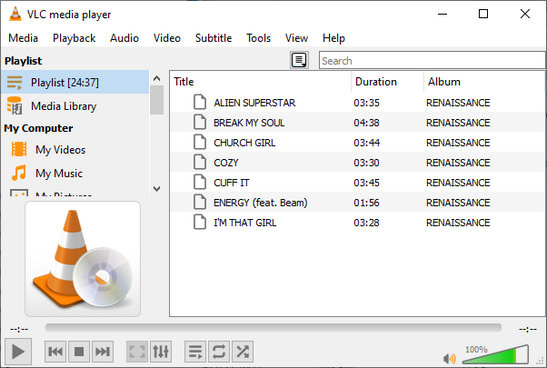Maximize the VLC window
Screen dimensions: 547x368
coord(483,14)
